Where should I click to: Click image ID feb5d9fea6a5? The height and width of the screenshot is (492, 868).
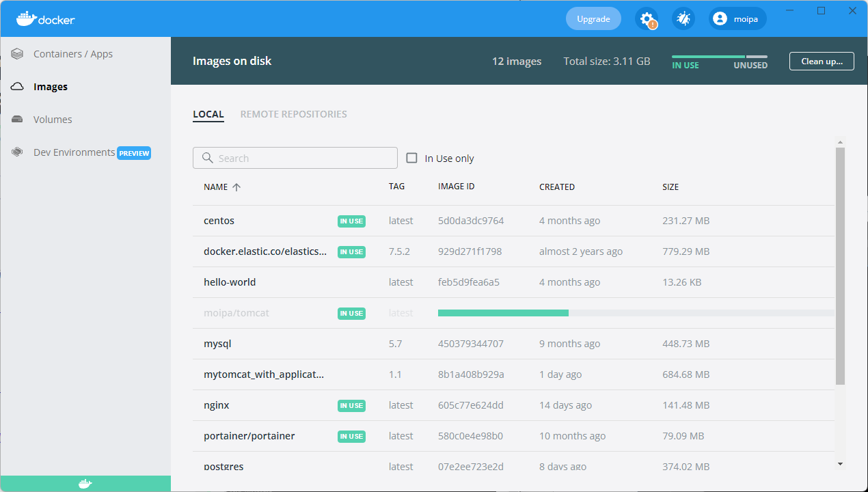pos(469,282)
